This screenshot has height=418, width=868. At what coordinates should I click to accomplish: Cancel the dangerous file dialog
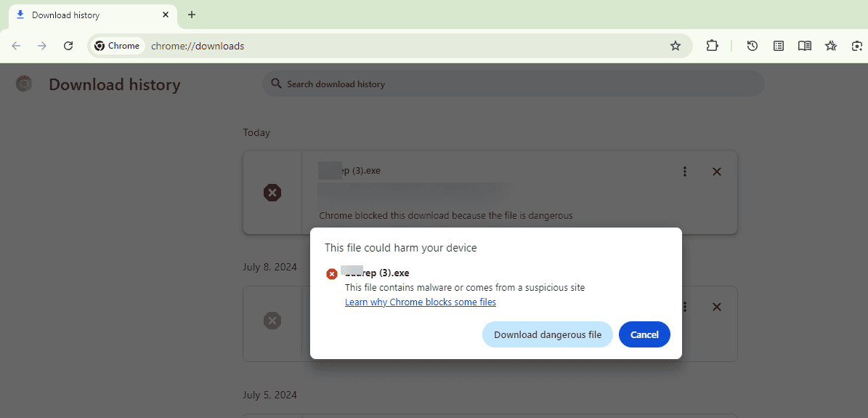tap(644, 334)
